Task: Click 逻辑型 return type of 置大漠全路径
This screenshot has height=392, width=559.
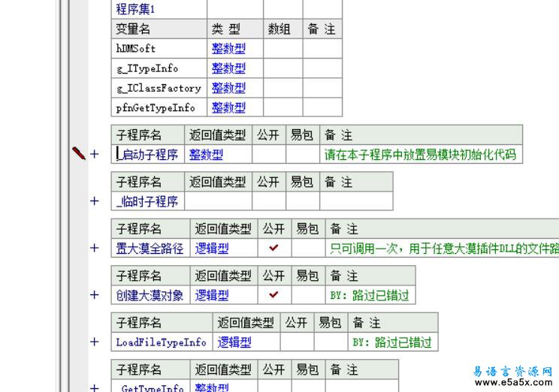Action: (212, 248)
